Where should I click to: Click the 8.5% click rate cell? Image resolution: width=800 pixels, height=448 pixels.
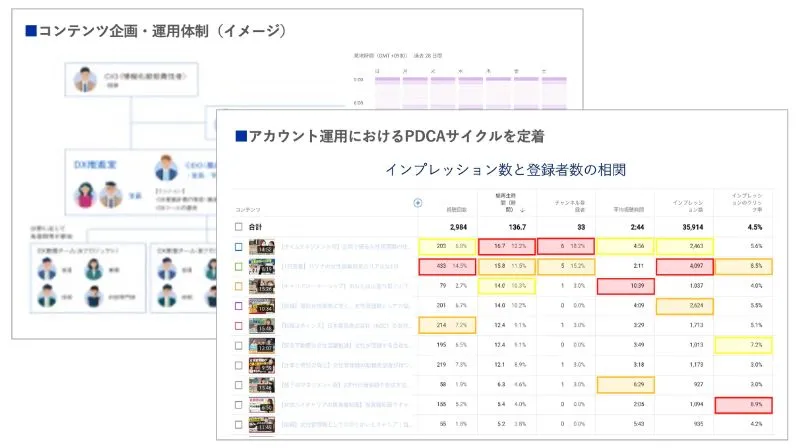click(743, 266)
